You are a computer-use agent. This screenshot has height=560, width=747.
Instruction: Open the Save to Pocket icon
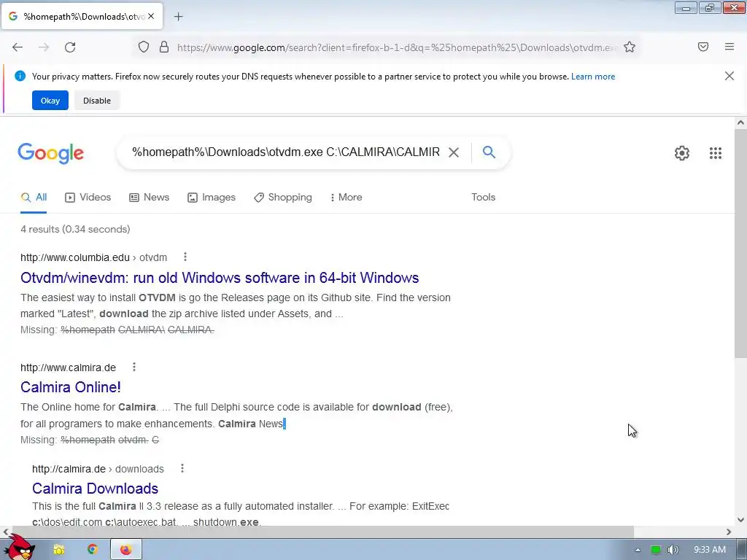click(x=703, y=47)
